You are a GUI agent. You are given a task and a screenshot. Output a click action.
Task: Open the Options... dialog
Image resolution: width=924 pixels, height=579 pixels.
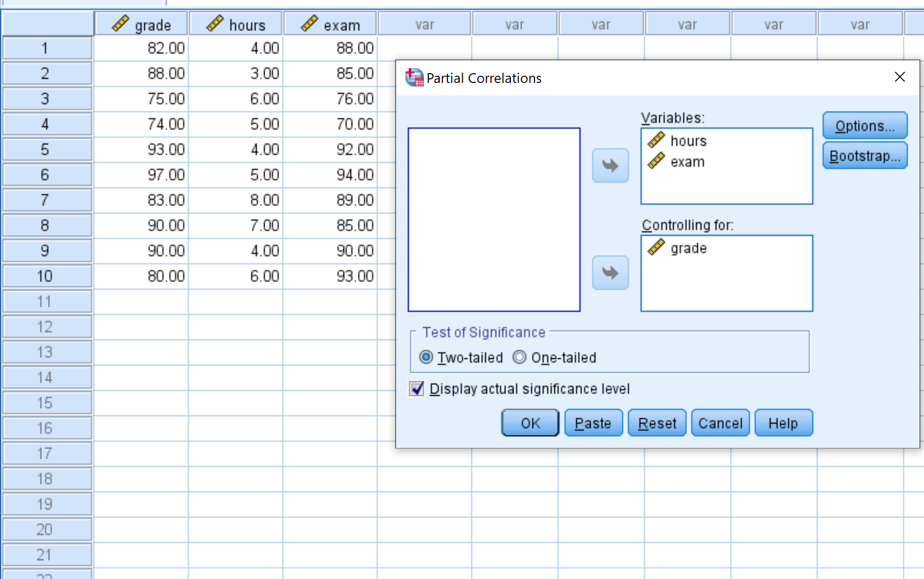(x=865, y=126)
